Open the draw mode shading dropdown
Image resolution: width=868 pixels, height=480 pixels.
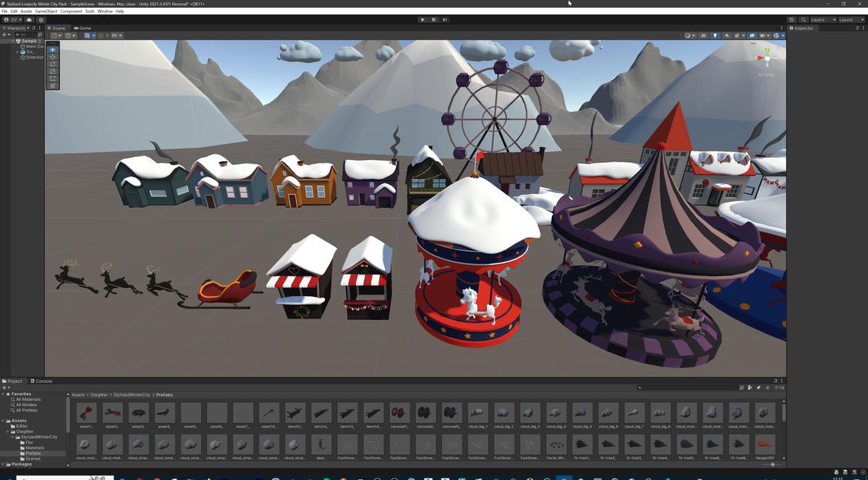[x=689, y=35]
